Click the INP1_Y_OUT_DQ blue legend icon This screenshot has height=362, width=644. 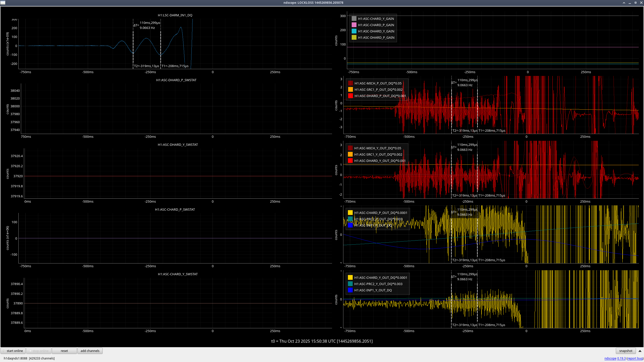(350, 290)
